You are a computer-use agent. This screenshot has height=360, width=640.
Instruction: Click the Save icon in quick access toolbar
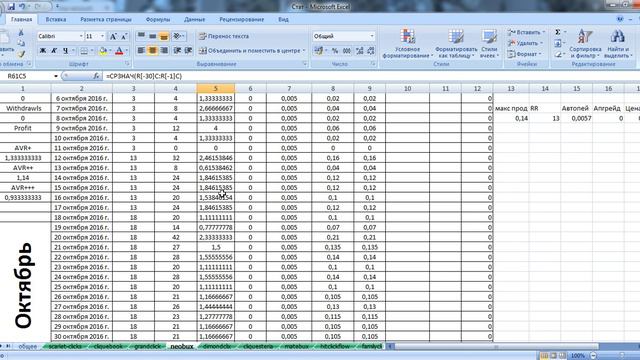coord(11,7)
